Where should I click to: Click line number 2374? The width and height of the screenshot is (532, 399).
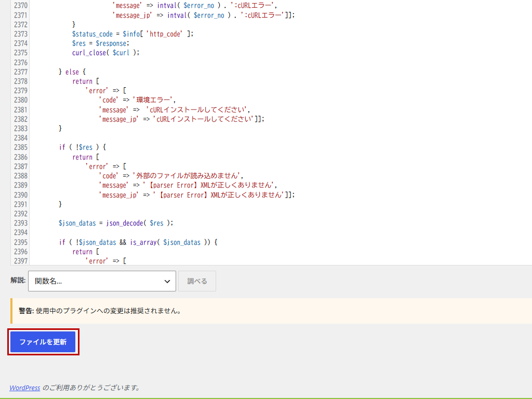click(x=21, y=44)
